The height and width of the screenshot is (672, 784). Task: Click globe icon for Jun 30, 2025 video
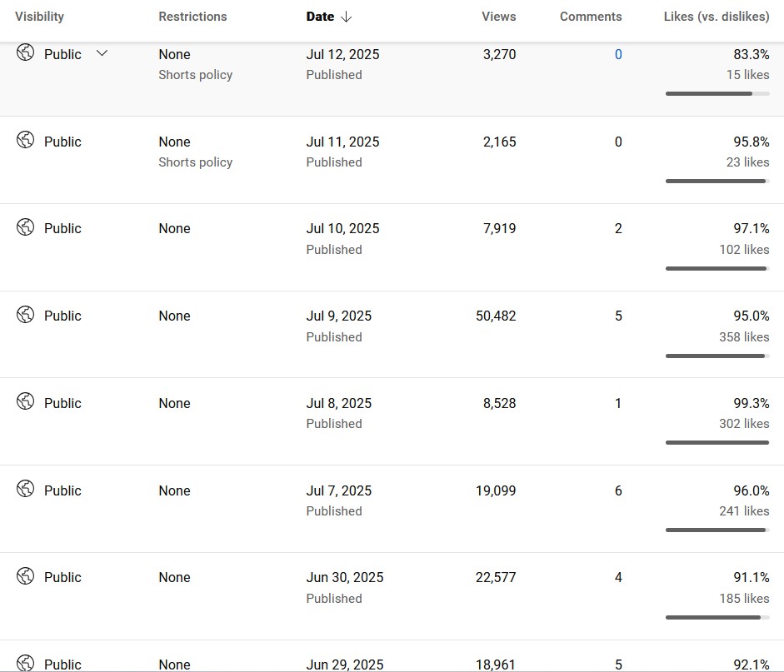[26, 576]
